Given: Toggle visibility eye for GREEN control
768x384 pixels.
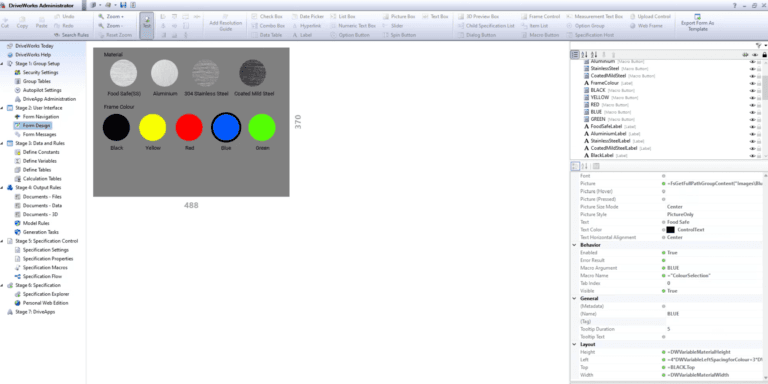Looking at the screenshot, I should pos(752,119).
